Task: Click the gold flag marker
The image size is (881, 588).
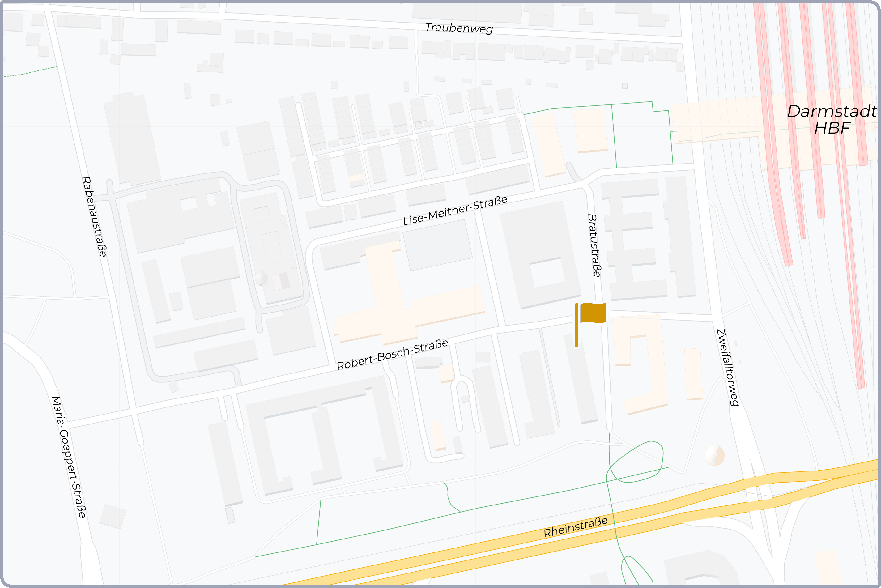Action: (x=590, y=325)
